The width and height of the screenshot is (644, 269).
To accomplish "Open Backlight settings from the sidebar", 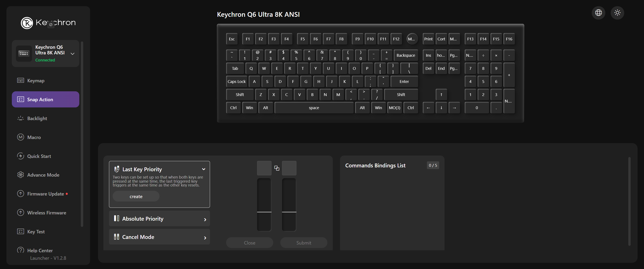I will tap(37, 118).
